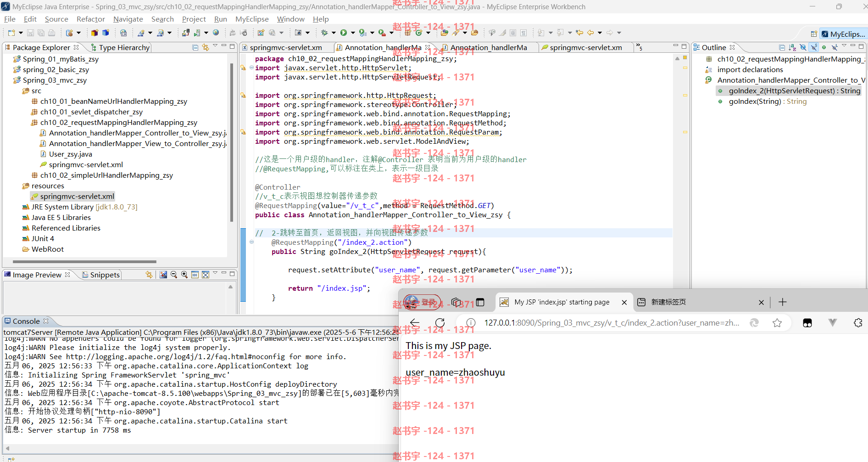The width and height of the screenshot is (868, 462).
Task: Open browser extensions puzzle icon
Action: coord(858,323)
